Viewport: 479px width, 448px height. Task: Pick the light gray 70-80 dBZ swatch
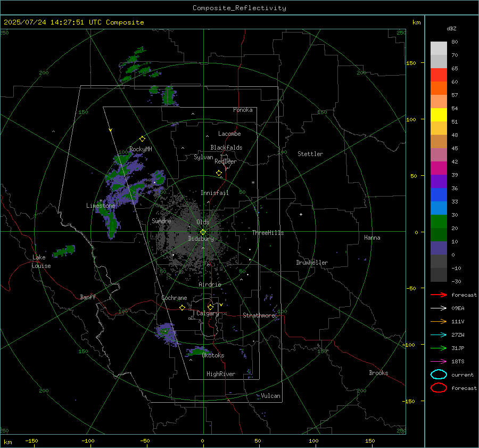point(439,48)
